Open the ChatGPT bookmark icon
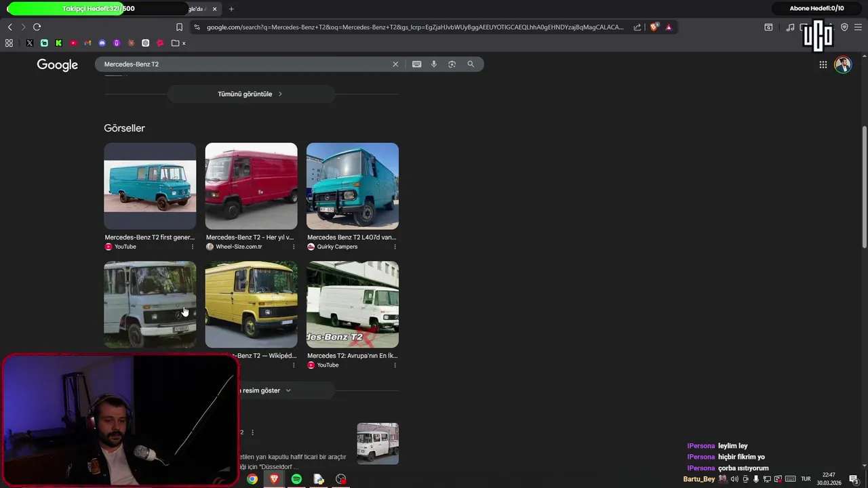This screenshot has width=868, height=488. [145, 43]
